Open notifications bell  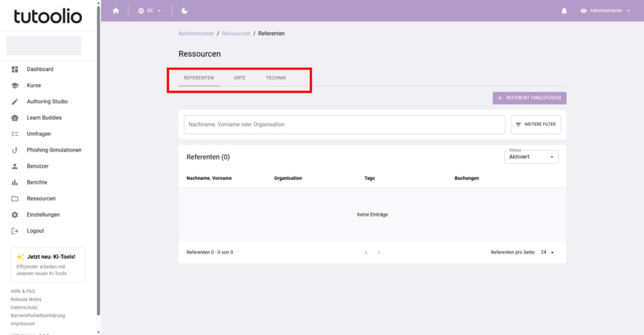coord(564,11)
